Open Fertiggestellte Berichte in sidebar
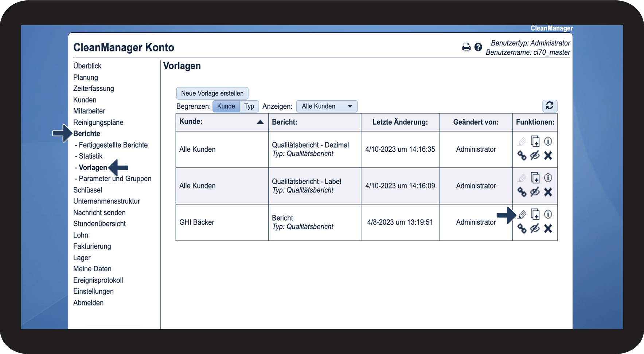The height and width of the screenshot is (354, 644). coord(113,145)
